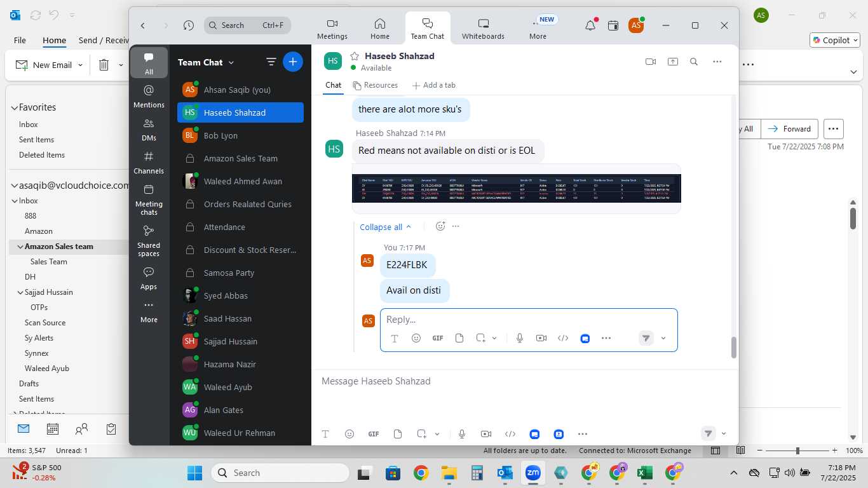This screenshot has width=868, height=488.
Task: Send the reply message
Action: [x=646, y=338]
